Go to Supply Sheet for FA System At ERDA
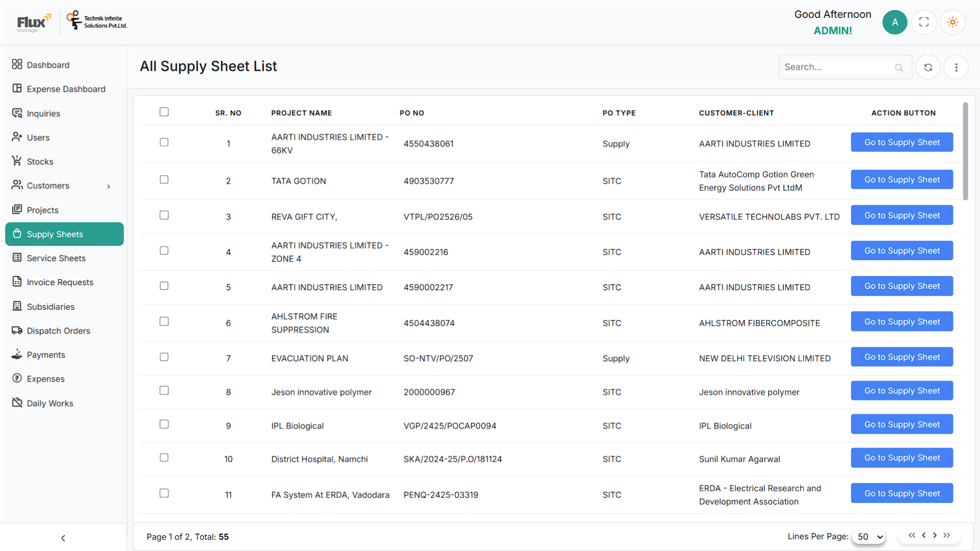This screenshot has height=551, width=980. pyautogui.click(x=901, y=493)
